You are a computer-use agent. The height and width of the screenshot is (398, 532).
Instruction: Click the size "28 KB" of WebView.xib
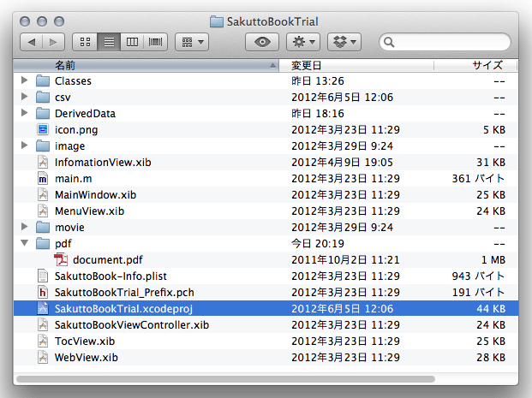click(x=491, y=358)
